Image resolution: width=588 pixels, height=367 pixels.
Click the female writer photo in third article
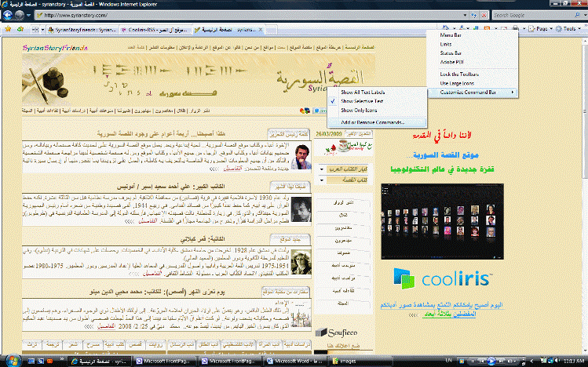(301, 262)
